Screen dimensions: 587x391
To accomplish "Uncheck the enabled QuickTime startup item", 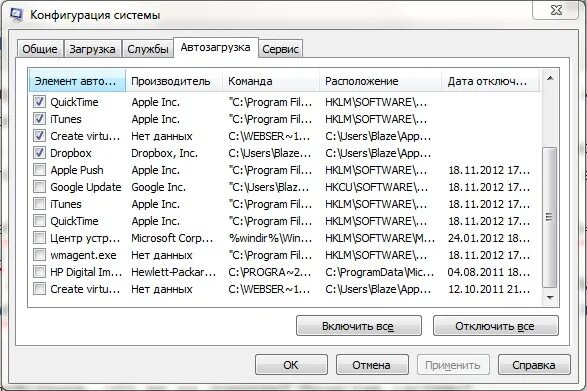I will coord(39,101).
